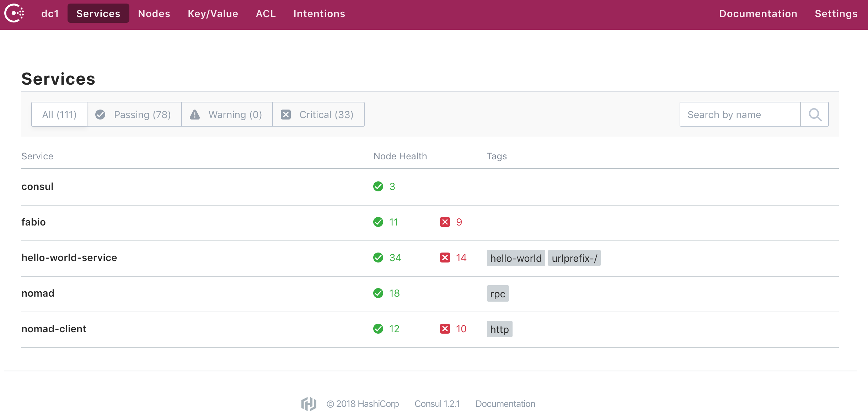This screenshot has width=868, height=419.
Task: Focus the Search by name field
Action: click(x=740, y=115)
